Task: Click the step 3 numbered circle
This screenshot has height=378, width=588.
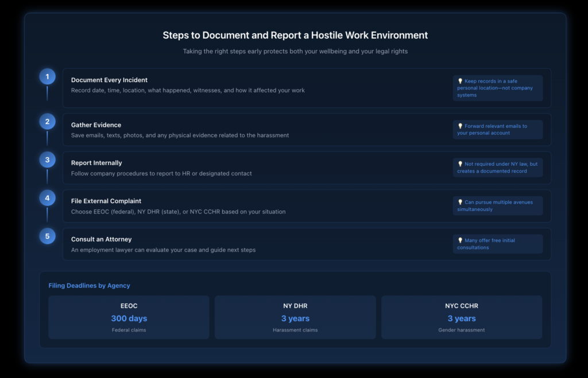Action: coord(47,159)
